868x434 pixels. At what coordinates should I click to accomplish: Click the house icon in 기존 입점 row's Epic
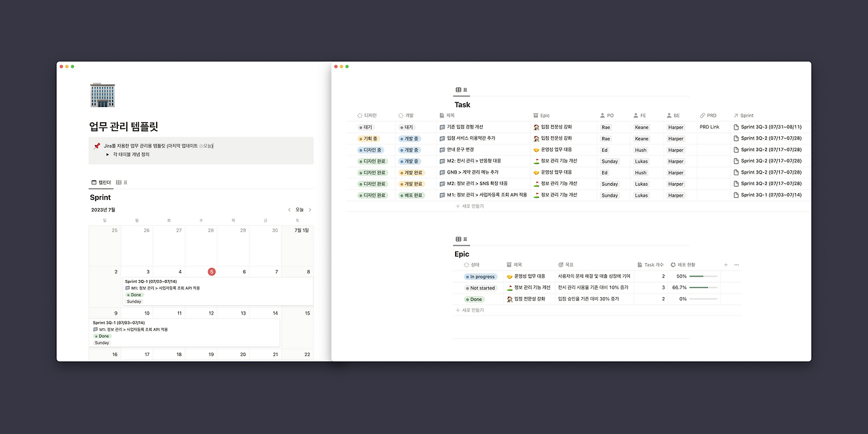tap(536, 127)
